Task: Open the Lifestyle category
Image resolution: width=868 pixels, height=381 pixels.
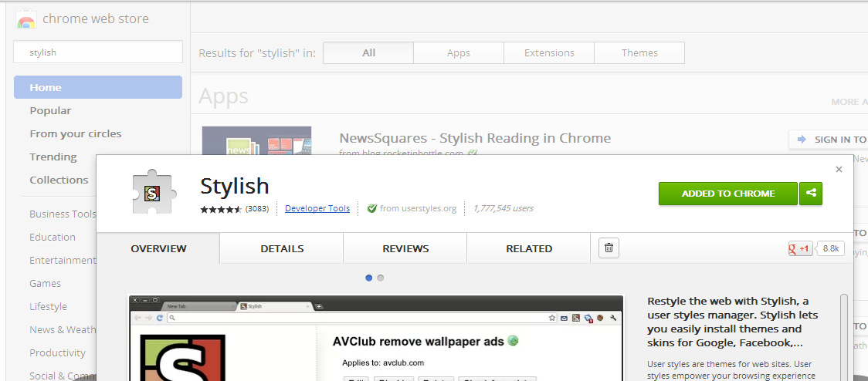Action: pos(48,306)
